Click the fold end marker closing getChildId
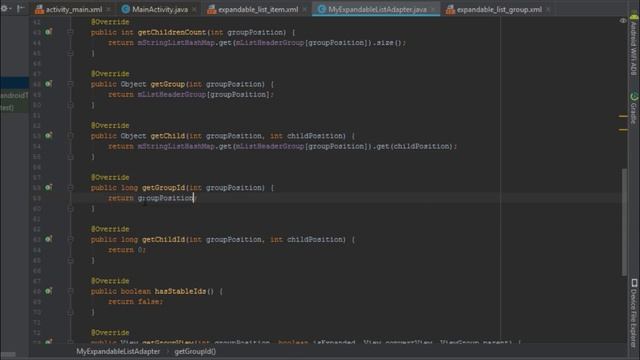The image size is (640, 360). (70, 260)
